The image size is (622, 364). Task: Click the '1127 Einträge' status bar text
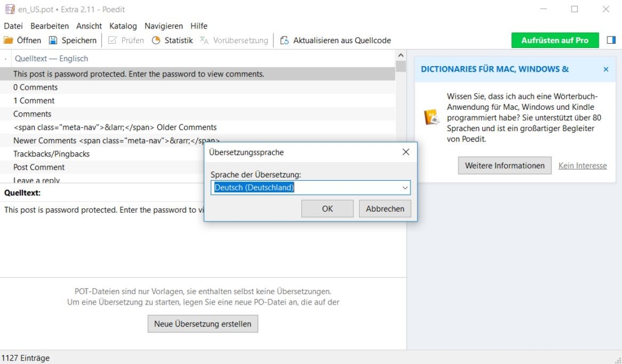tap(26, 358)
